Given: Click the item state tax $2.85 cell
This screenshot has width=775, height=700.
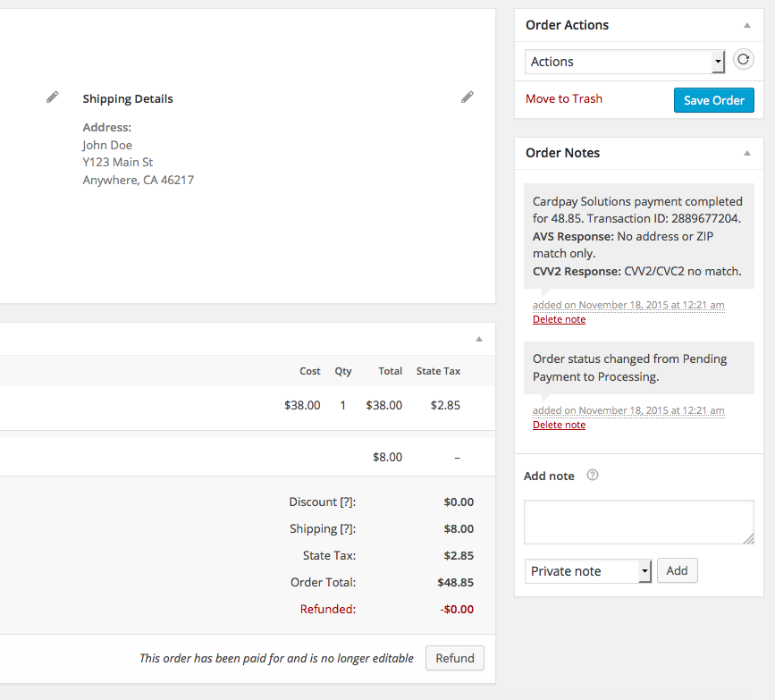Looking at the screenshot, I should click(445, 405).
